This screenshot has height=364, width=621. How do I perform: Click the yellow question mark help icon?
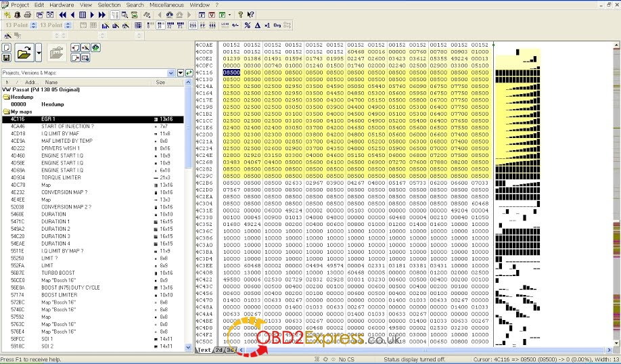tap(240, 14)
